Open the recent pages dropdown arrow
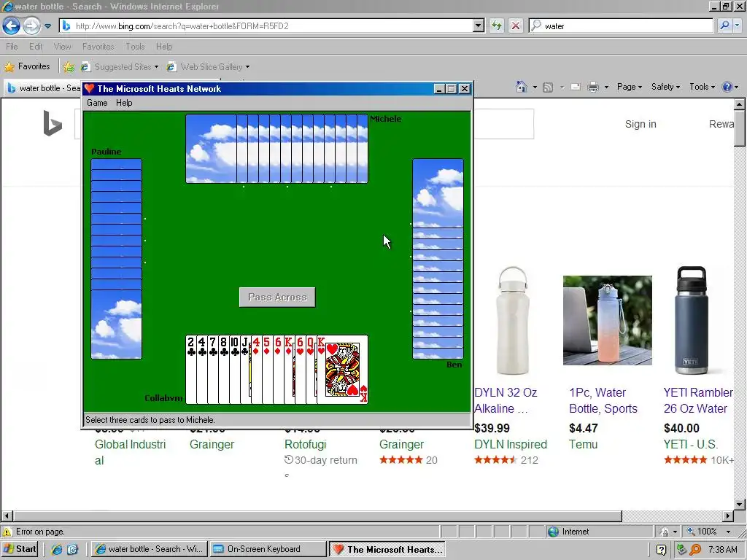 (47, 26)
